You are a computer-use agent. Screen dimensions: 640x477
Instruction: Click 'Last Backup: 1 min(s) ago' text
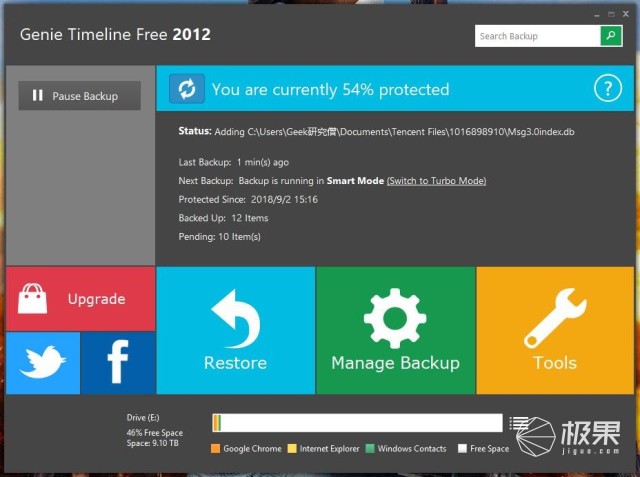point(233,162)
